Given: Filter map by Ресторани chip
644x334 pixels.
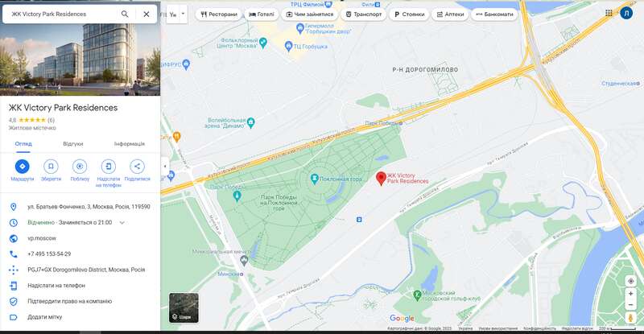Looking at the screenshot, I should pyautogui.click(x=219, y=14).
